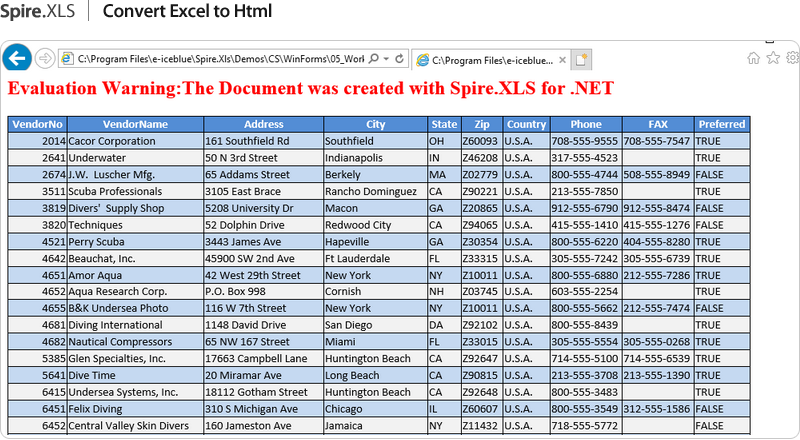Click the VendorNo 4521 cell

tap(37, 241)
